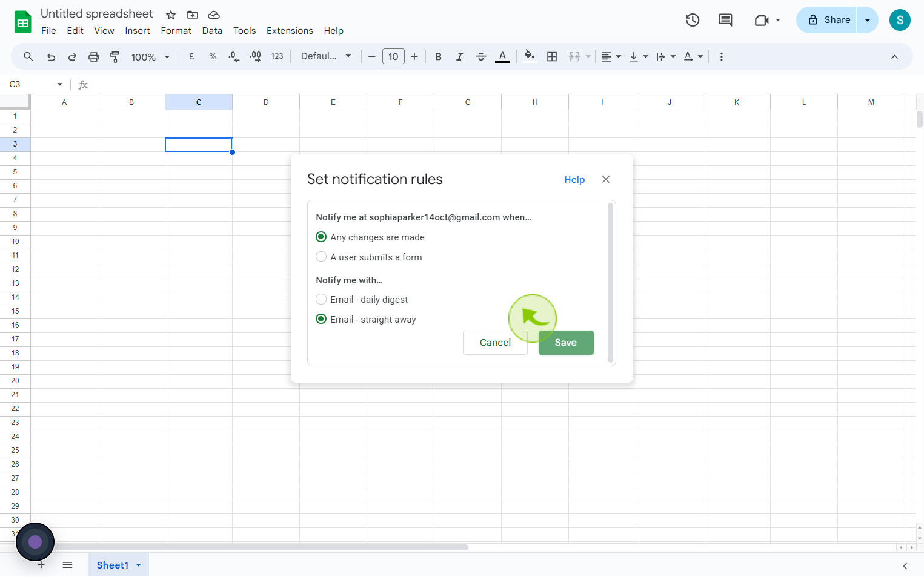
Task: Open the All Sheets list icon
Action: [67, 565]
